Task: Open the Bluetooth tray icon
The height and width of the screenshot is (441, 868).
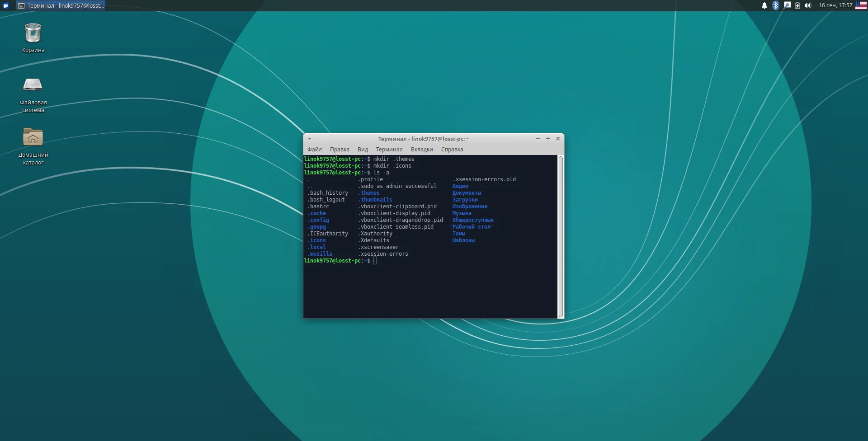Action: coord(776,5)
